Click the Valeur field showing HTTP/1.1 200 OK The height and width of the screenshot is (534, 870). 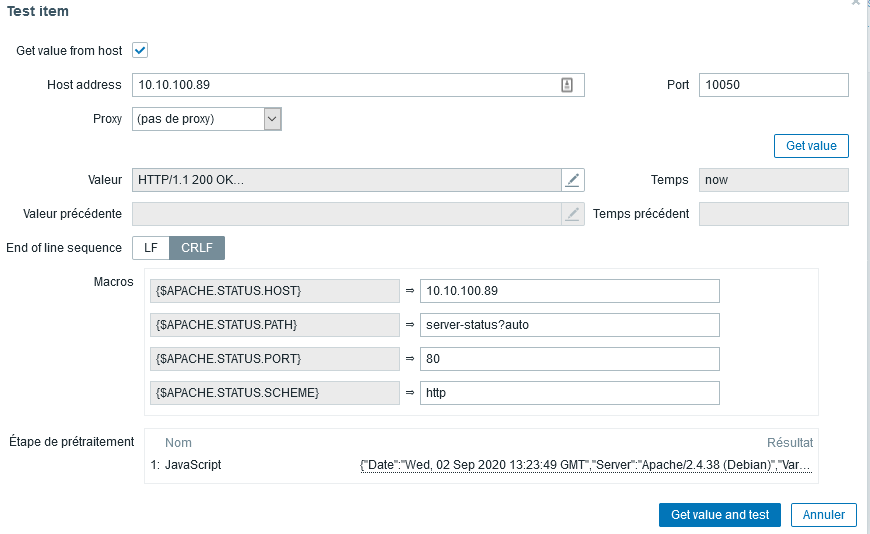coord(345,180)
